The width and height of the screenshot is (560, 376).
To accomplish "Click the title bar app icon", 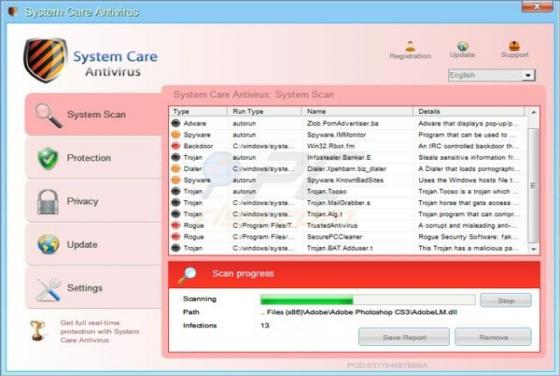I will [x=12, y=12].
